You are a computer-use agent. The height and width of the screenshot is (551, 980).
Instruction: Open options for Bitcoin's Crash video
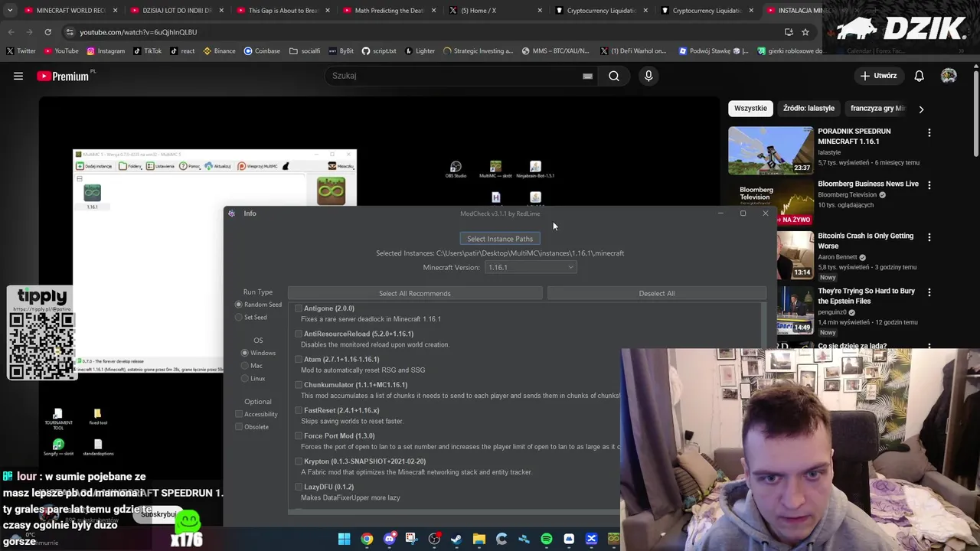click(929, 238)
